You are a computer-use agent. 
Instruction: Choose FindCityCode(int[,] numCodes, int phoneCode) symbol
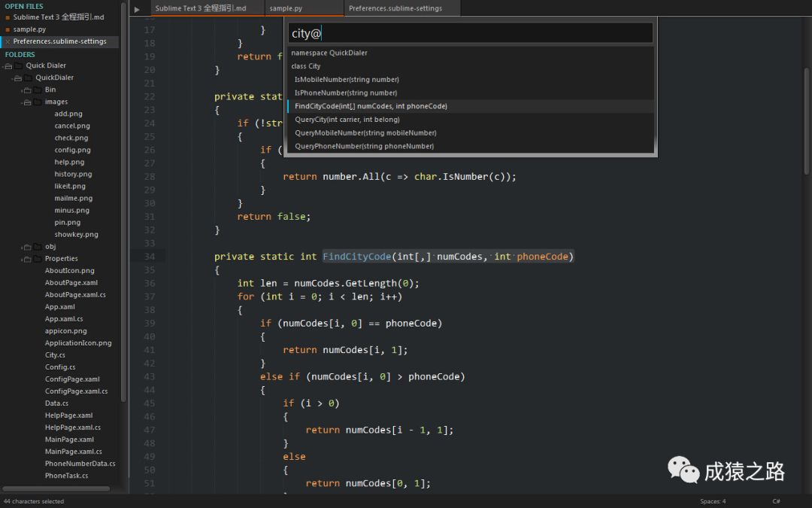[470, 106]
